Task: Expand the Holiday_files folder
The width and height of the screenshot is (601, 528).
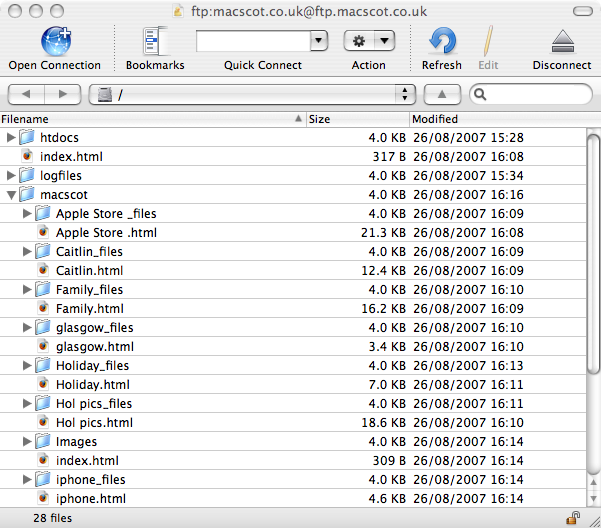Action: click(27, 365)
